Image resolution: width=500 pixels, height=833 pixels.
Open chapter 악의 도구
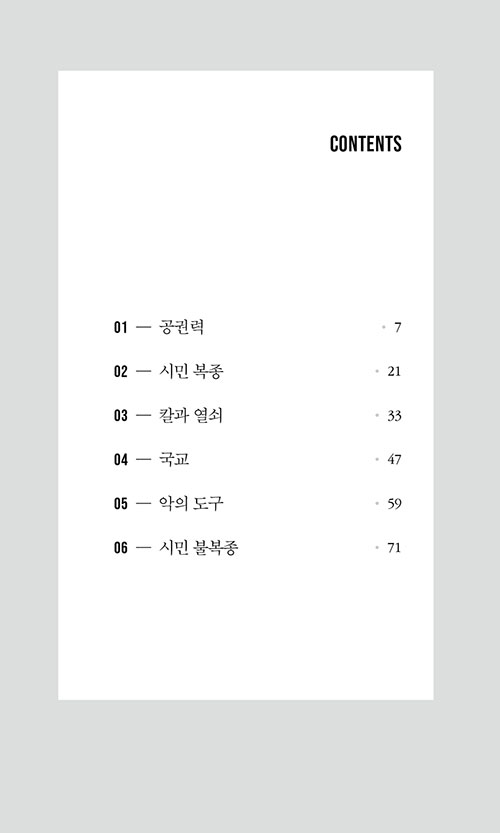(x=191, y=503)
